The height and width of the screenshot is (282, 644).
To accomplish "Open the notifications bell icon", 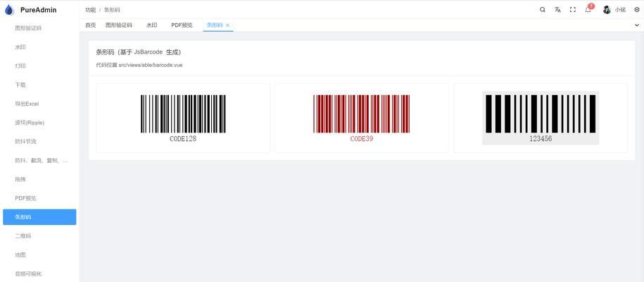I will point(588,10).
